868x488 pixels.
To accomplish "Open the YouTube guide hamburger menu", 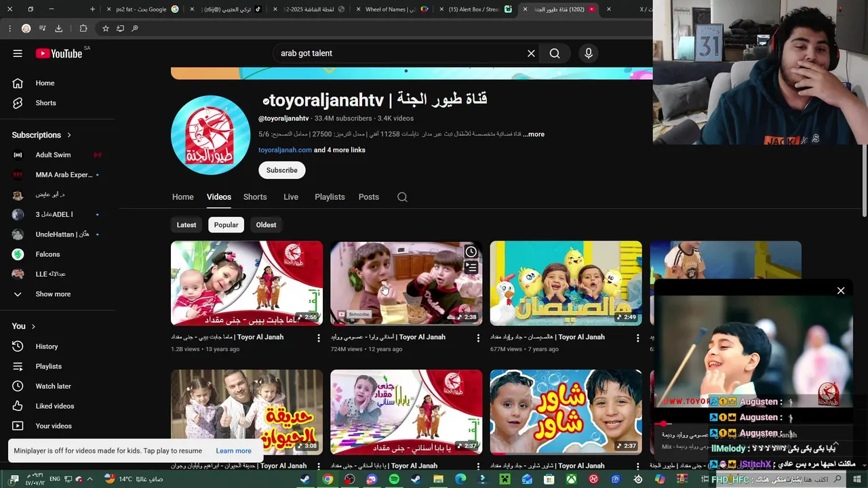I will point(18,54).
